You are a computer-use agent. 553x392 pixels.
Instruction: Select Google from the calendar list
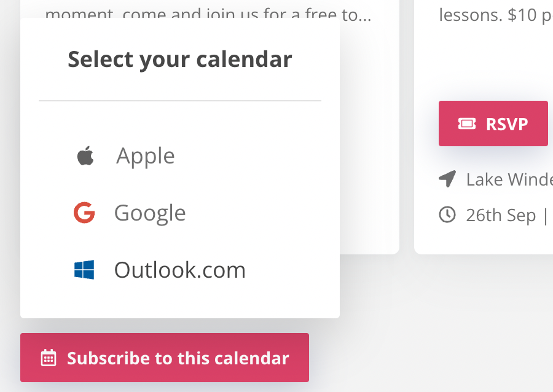pos(149,213)
